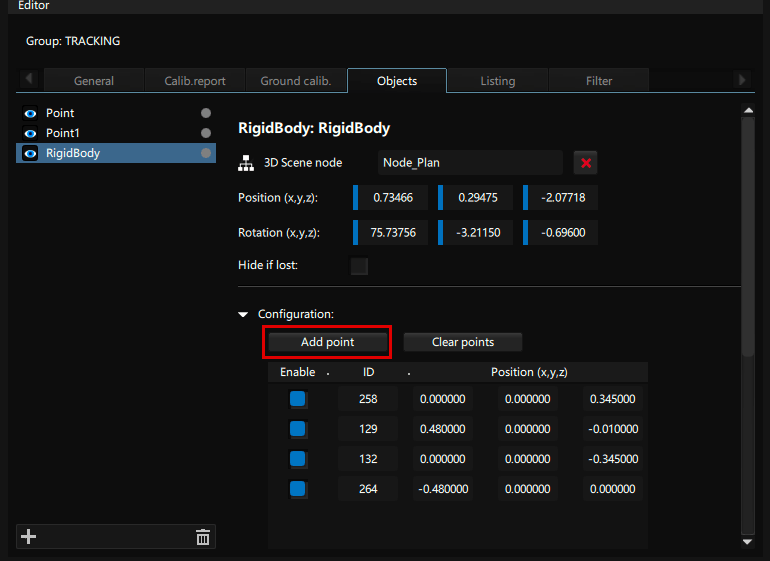Collapse the Configuration section
The image size is (770, 561).
pyautogui.click(x=243, y=314)
